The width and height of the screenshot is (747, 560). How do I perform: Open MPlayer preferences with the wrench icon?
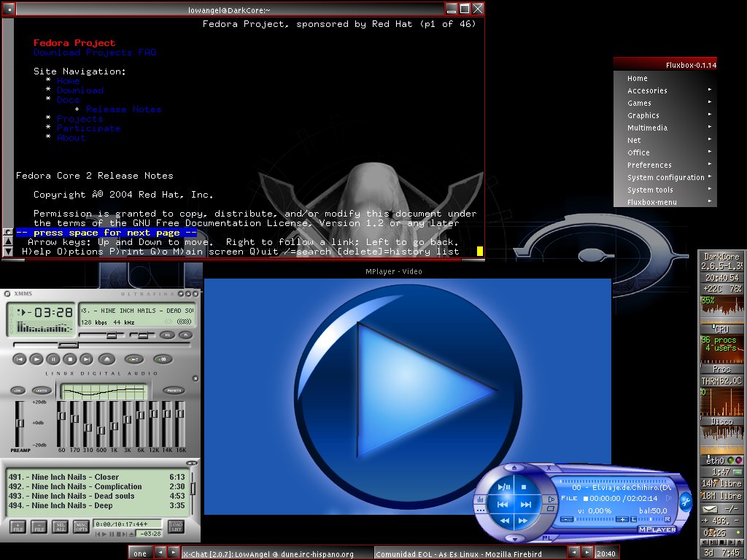[x=685, y=501]
